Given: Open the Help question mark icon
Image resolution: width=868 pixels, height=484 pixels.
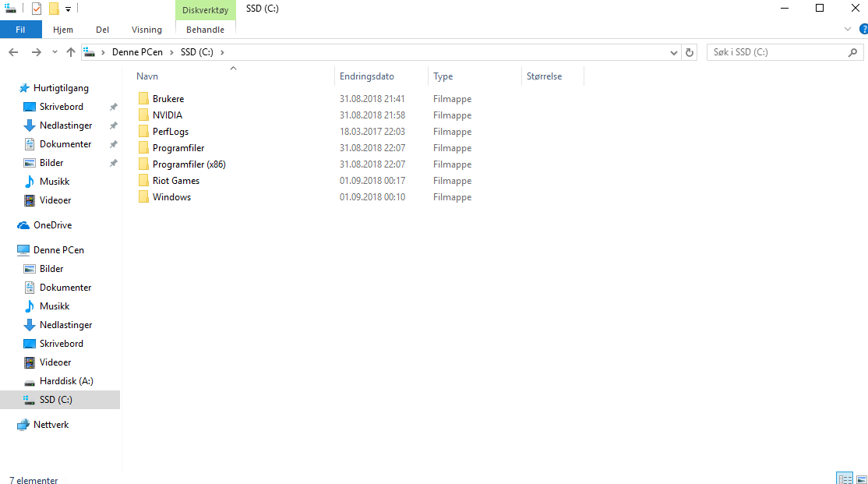Looking at the screenshot, I should tap(863, 29).
